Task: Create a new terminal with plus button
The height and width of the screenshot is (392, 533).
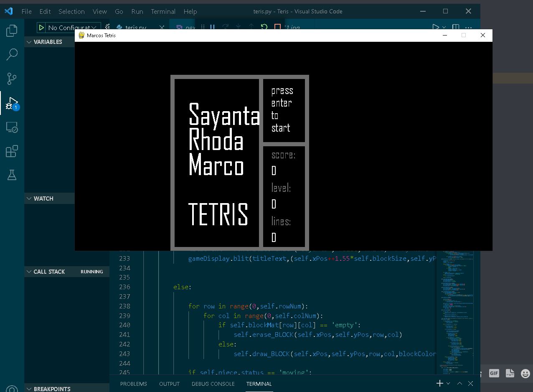Action: (x=439, y=383)
